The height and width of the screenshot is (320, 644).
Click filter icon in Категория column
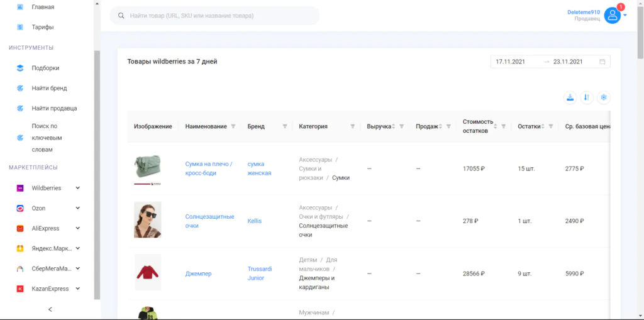[352, 126]
